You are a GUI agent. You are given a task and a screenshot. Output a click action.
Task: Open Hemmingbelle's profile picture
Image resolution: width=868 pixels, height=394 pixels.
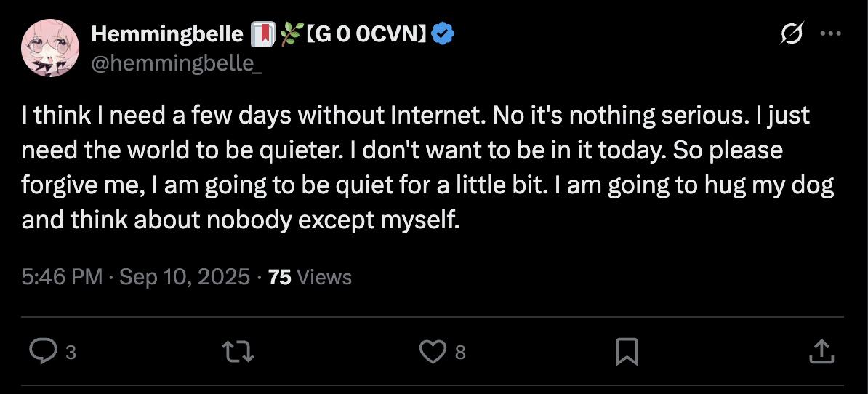pyautogui.click(x=50, y=48)
